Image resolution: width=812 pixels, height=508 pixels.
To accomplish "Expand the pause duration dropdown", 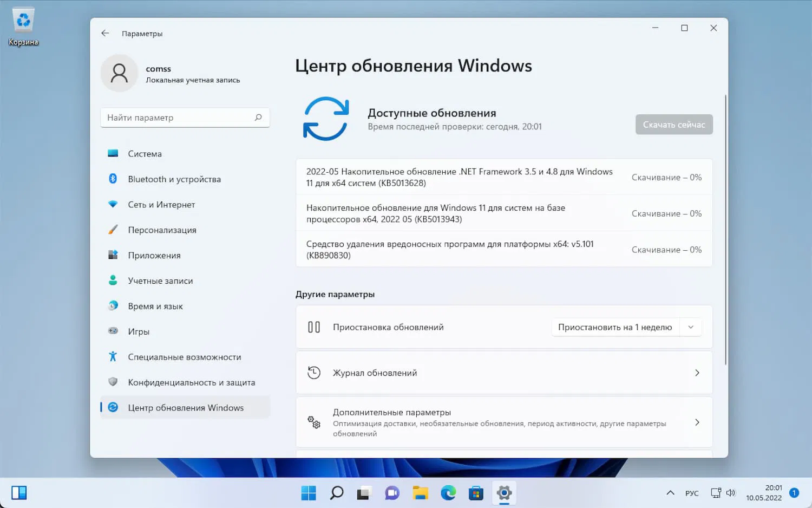I will (691, 327).
